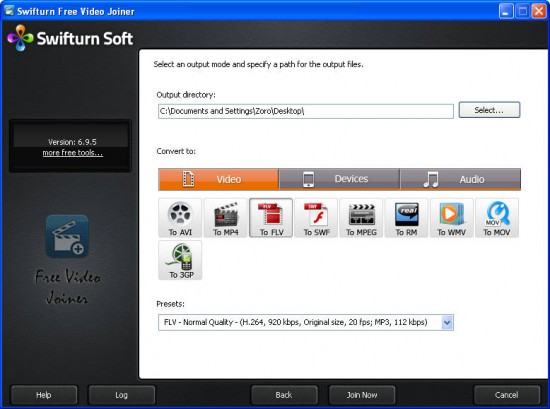Click the Join Now button
Viewport: 550px width, 409px height.
(362, 395)
